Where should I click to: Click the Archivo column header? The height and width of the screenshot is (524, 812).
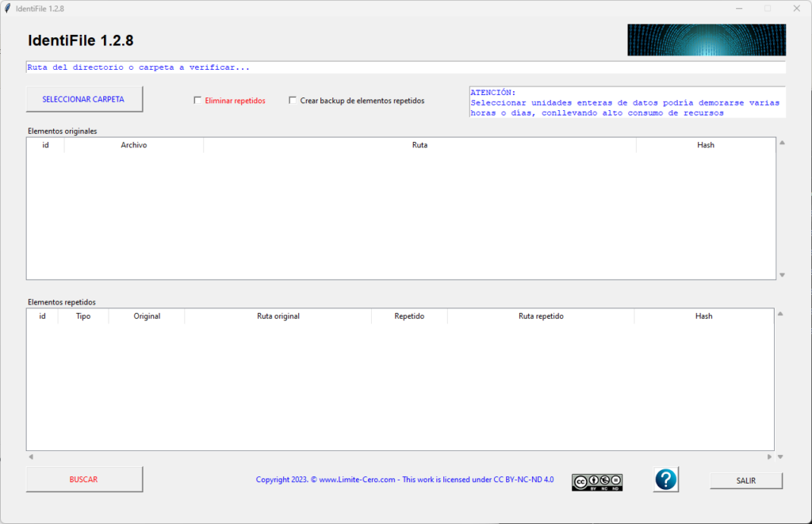pyautogui.click(x=134, y=145)
